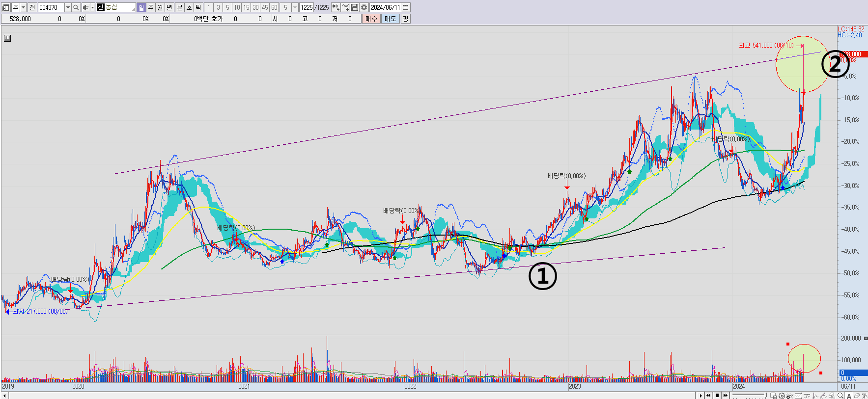Screen dimensions: 868x399
Task: Click the speaker sound icon in toolbar
Action: pos(85,7)
